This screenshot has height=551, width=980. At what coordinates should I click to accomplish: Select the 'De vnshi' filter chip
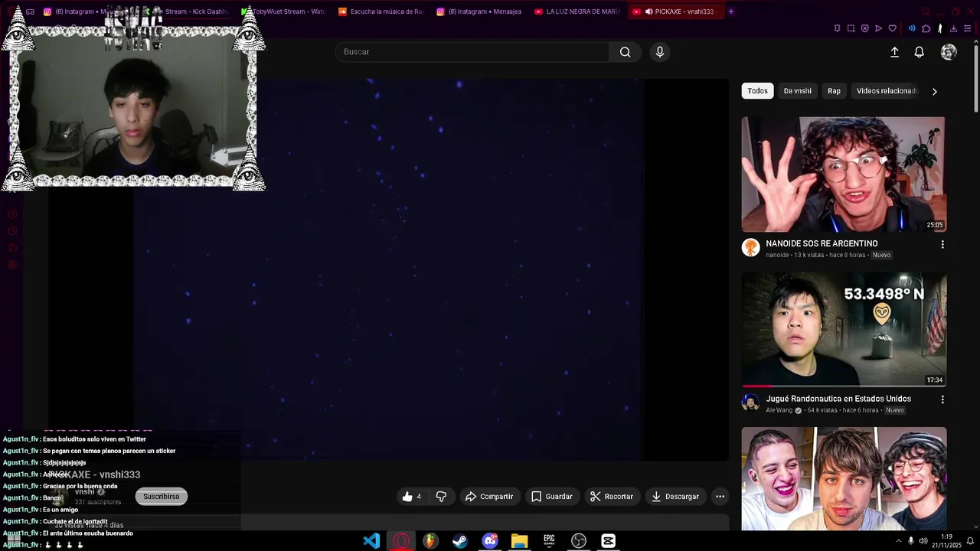797,91
